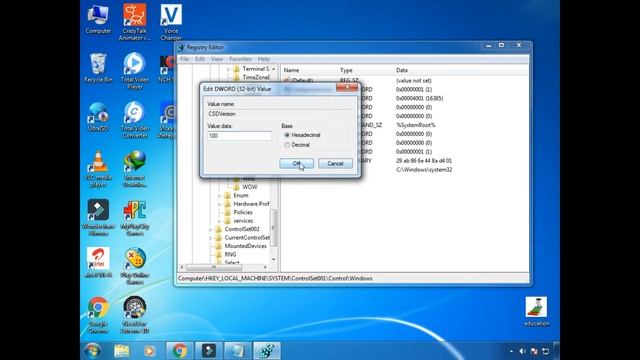Screen dimensions: 640x360
Task: Expand the services key
Action: tap(220, 221)
